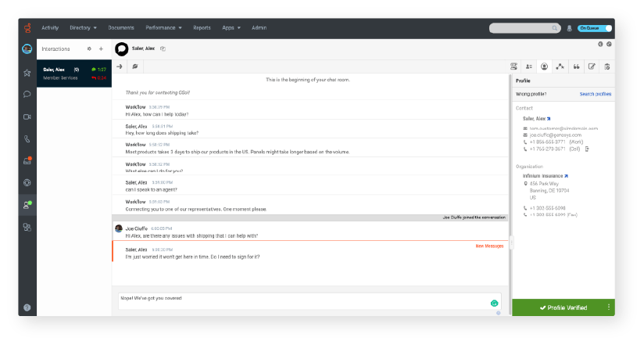Click the Search profiles link
This screenshot has width=644, height=345.
[x=595, y=94]
